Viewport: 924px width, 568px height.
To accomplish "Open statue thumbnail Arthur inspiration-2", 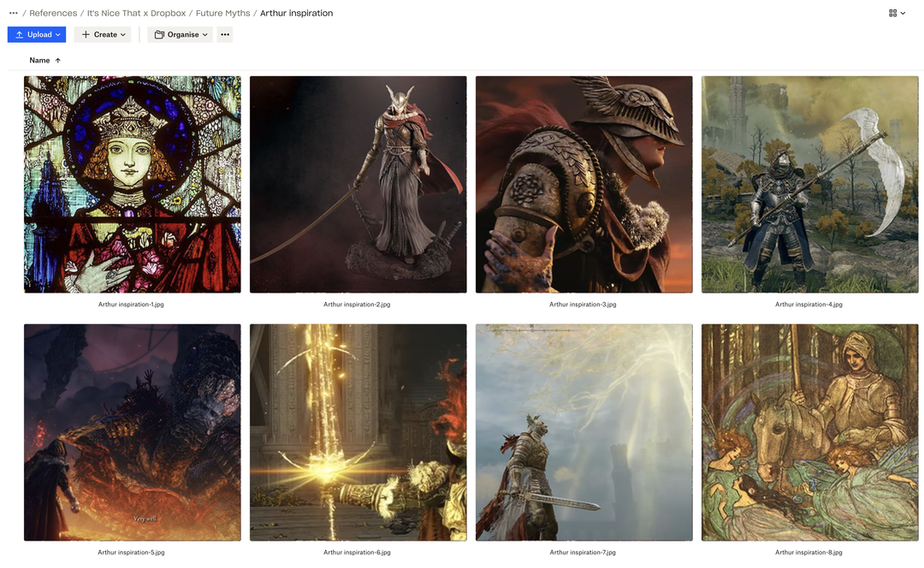I will pyautogui.click(x=358, y=185).
